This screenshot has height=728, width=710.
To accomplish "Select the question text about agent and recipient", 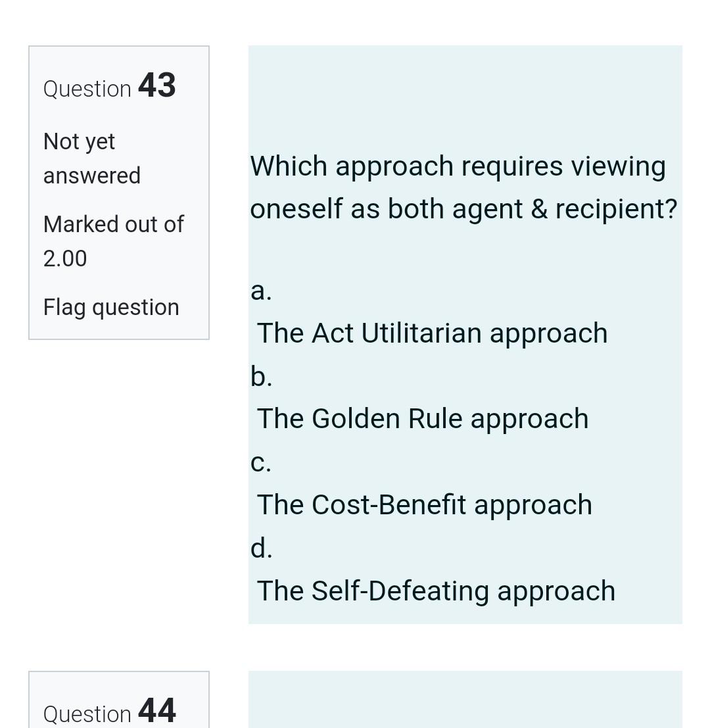I will pyautogui.click(x=463, y=187).
